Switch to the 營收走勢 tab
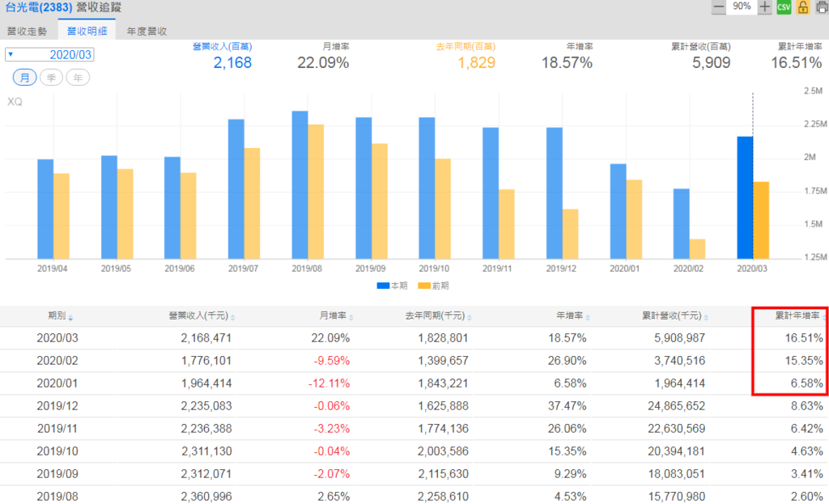 27,32
